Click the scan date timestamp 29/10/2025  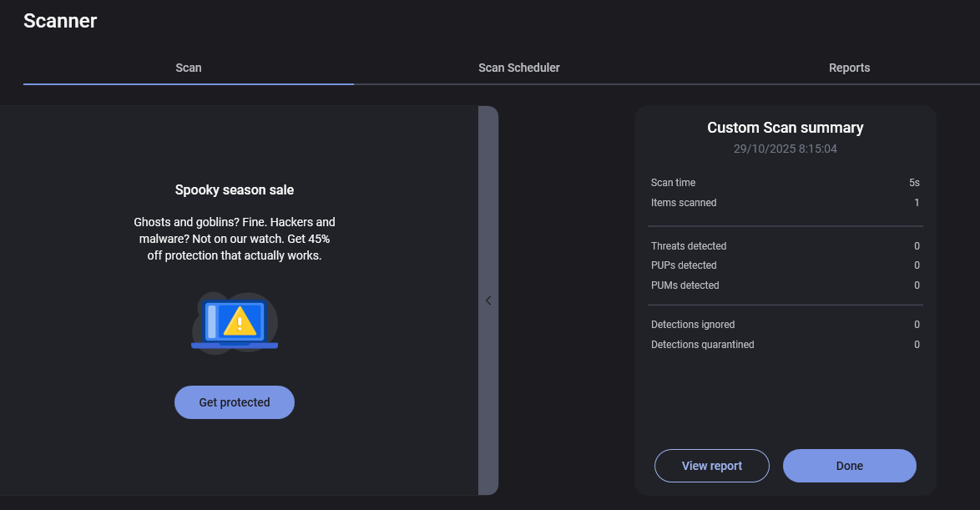(785, 149)
